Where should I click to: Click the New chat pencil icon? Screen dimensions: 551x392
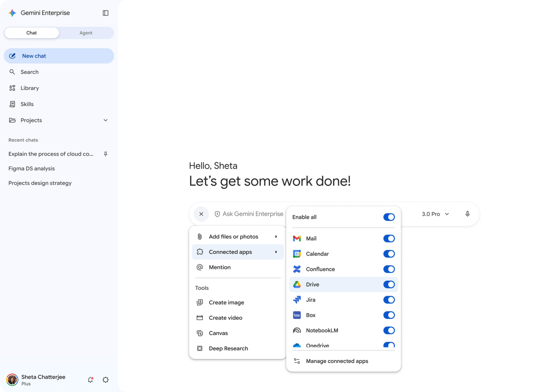(12, 56)
